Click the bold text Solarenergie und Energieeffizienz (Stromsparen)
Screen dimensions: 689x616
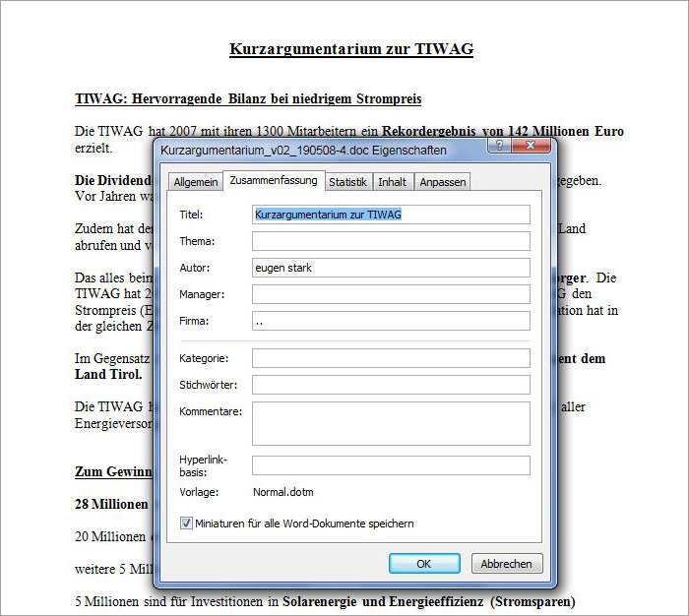pyautogui.click(x=429, y=601)
